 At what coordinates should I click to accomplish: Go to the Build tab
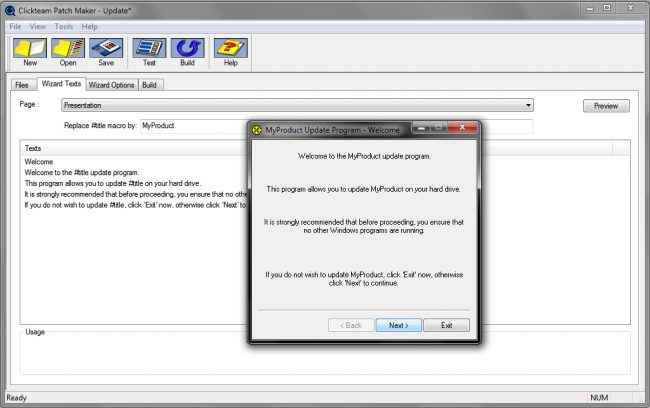(x=149, y=85)
